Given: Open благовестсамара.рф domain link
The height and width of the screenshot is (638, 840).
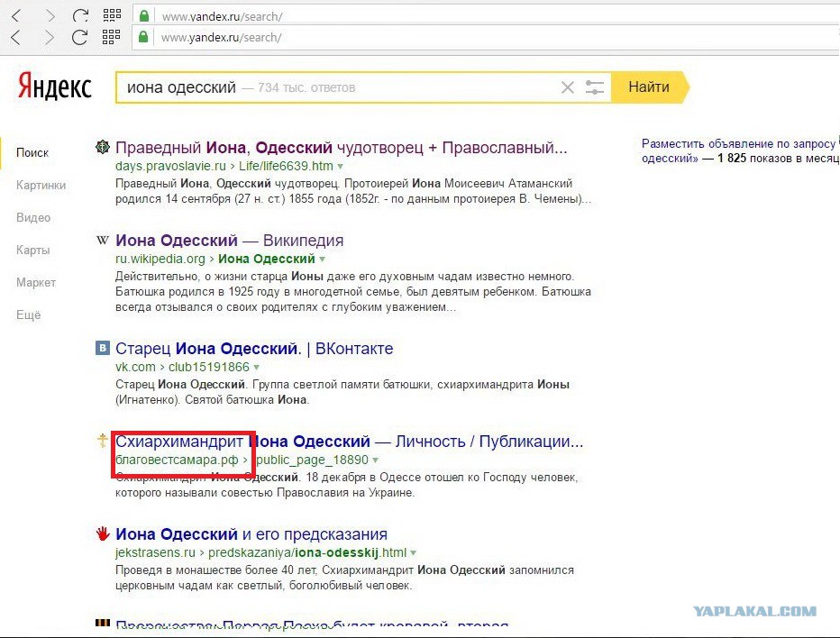Looking at the screenshot, I should point(177,460).
